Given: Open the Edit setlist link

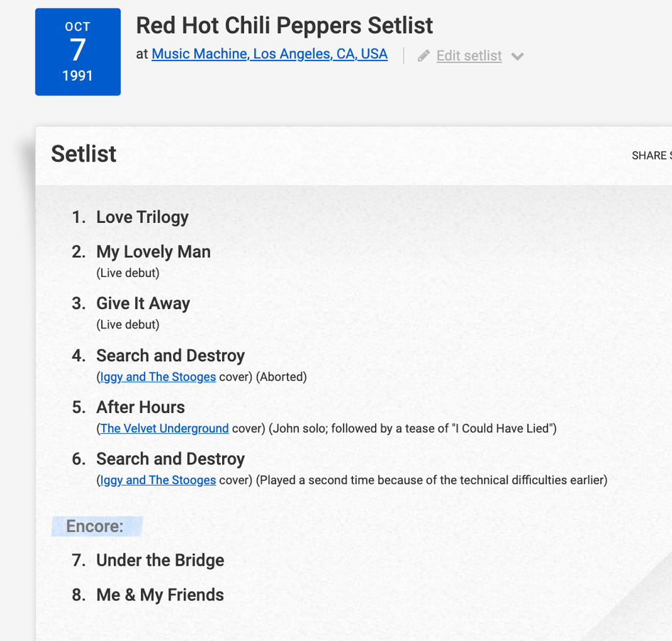Looking at the screenshot, I should (x=468, y=56).
